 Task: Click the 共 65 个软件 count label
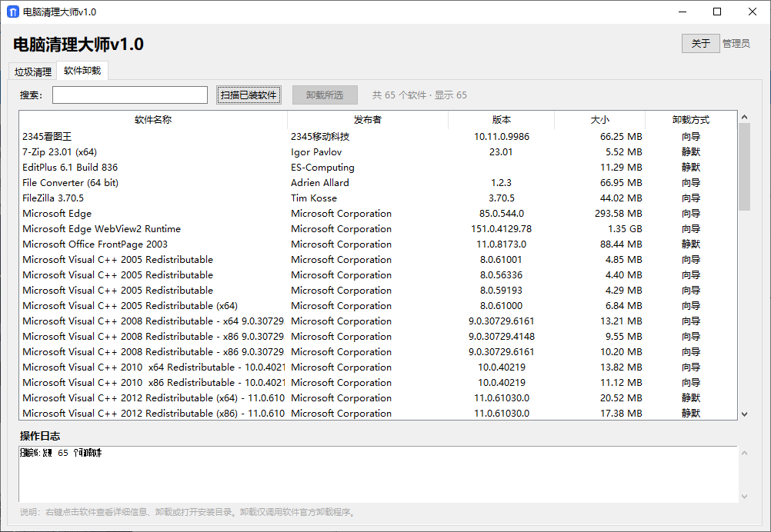(x=419, y=95)
